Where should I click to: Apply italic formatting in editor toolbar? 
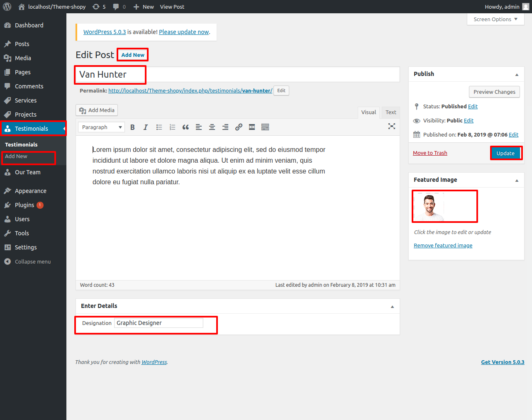click(x=146, y=127)
